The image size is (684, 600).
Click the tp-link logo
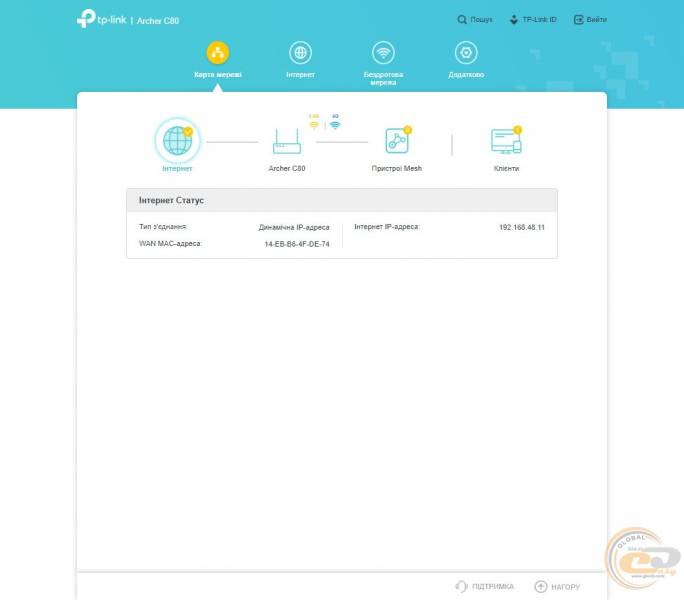point(101,19)
